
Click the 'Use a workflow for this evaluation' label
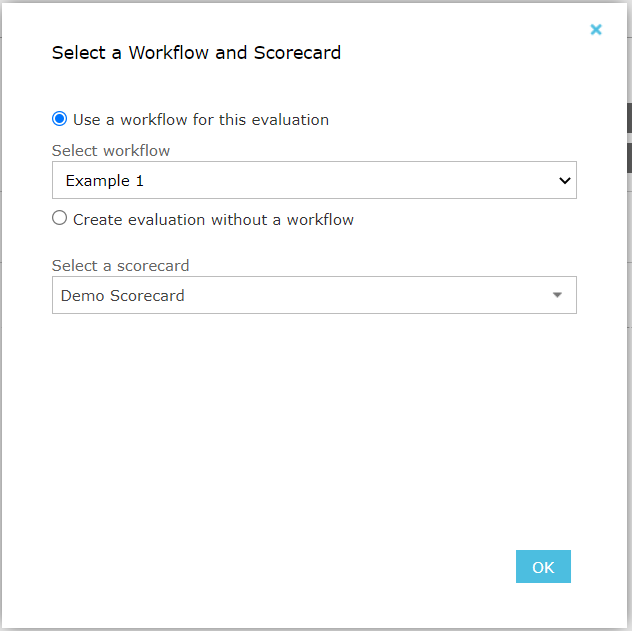tap(200, 120)
